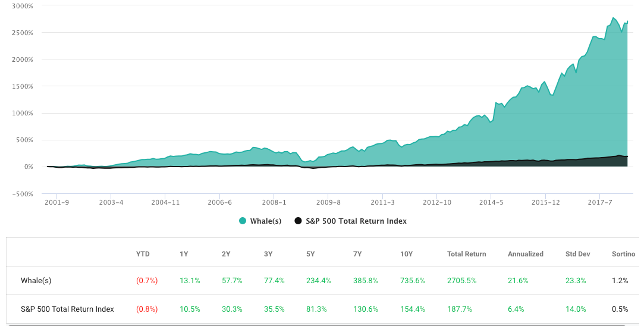Click the 2008-1 x-axis date label
The image size is (644, 326).
(x=274, y=202)
